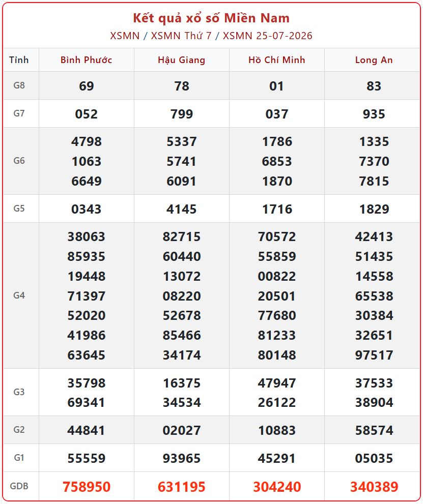Open the XSMN 25-07-2026 link

268,36
